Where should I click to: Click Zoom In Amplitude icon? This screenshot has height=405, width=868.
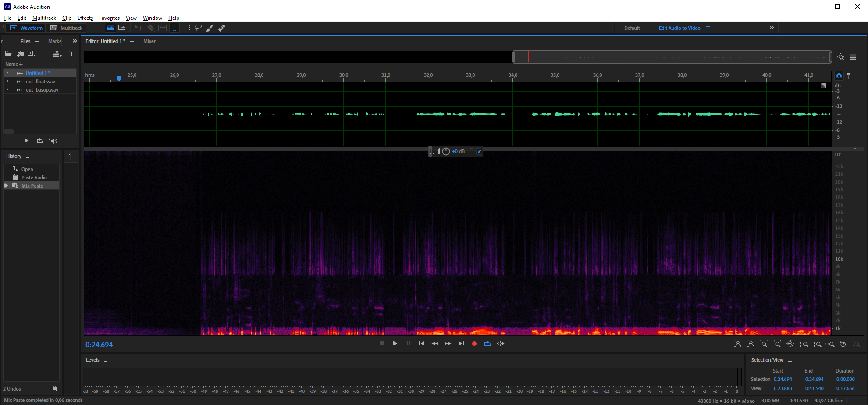coord(738,344)
